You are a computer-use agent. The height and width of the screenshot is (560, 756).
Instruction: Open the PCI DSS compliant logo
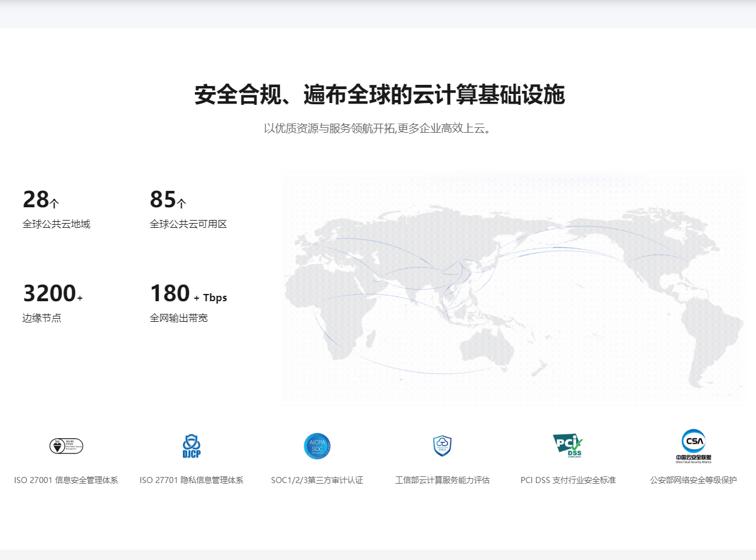568,446
